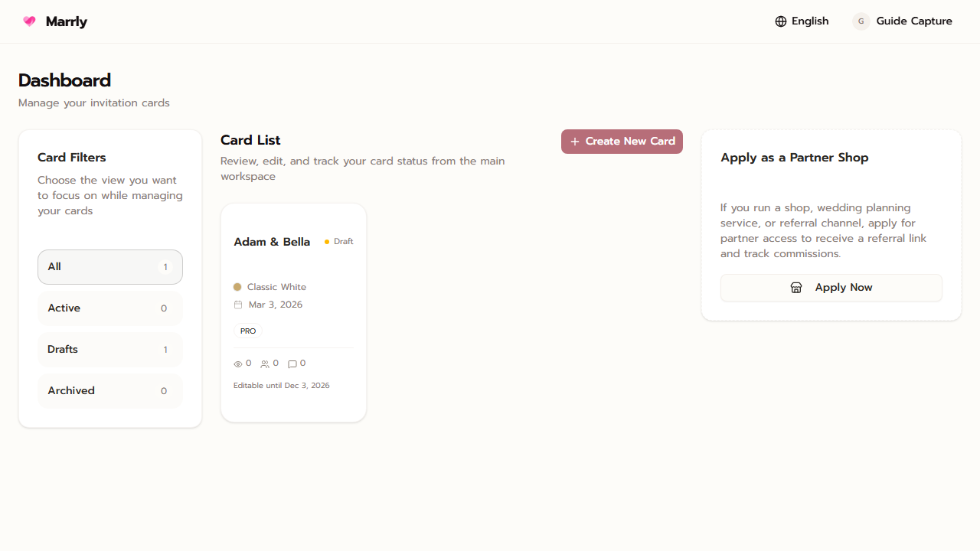Click the plus icon on Create New Card
The width and height of the screenshot is (980, 551).
click(575, 142)
